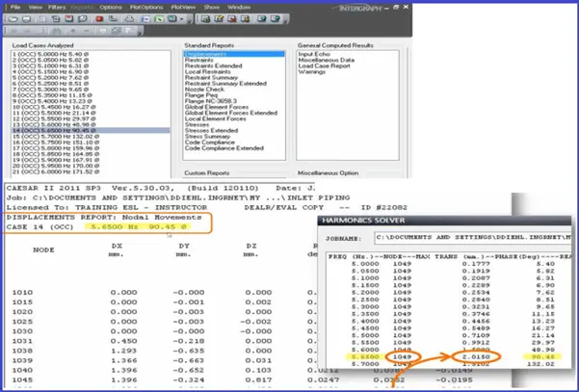579x392 pixels.
Task: Select load case 18 (OCC) 5.8500 Hz
Action: pyautogui.click(x=91, y=154)
